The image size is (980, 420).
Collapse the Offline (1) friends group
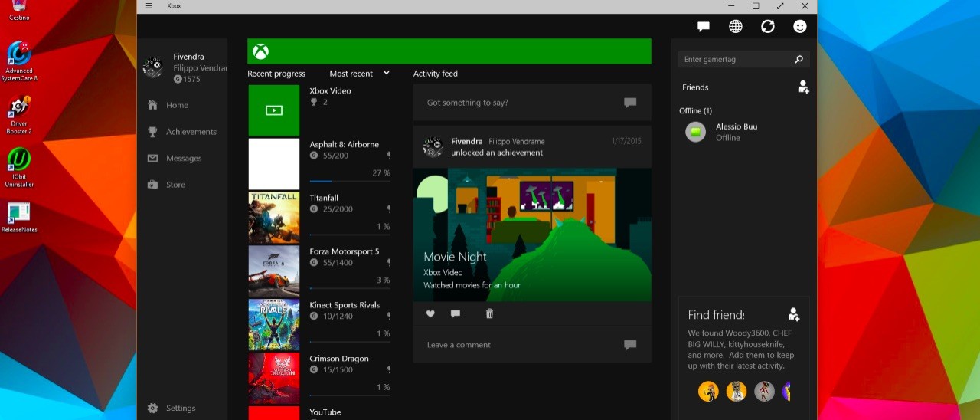[x=696, y=110]
